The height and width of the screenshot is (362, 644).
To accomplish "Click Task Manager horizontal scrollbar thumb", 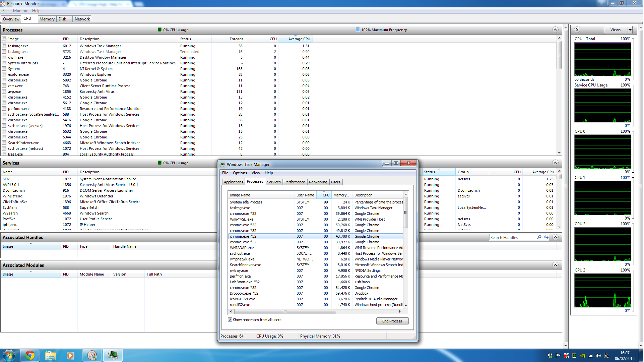I will 285,311.
